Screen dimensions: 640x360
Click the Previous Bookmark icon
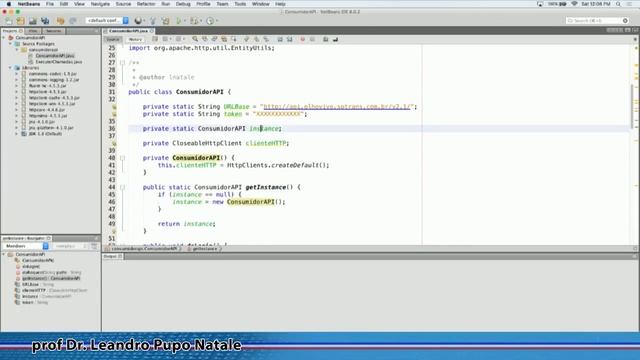click(247, 39)
